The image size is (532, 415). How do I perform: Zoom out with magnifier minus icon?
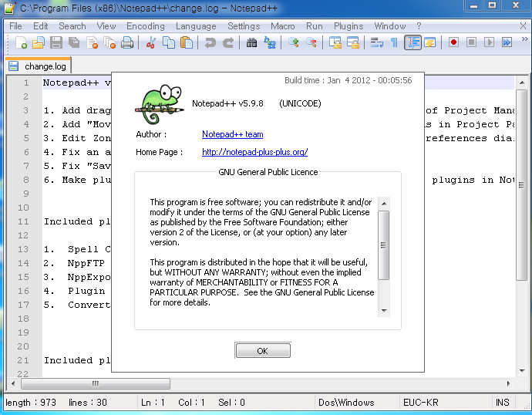(x=311, y=42)
